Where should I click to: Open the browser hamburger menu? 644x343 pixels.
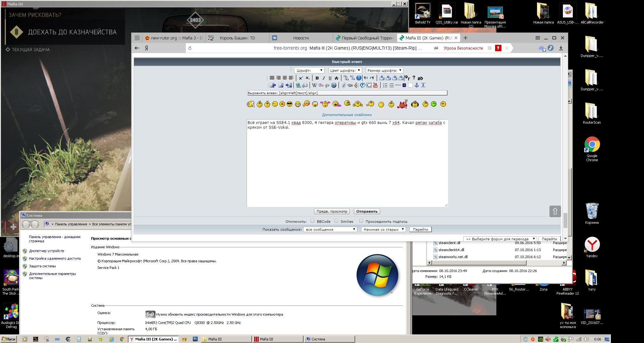pos(538,38)
